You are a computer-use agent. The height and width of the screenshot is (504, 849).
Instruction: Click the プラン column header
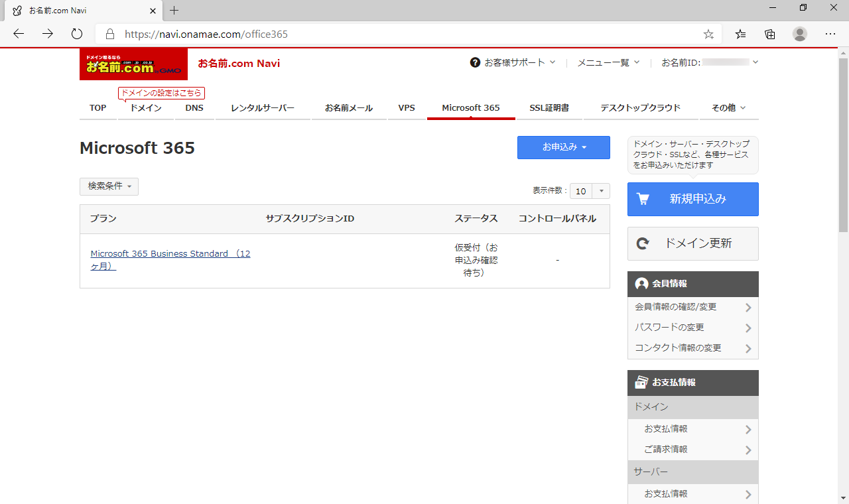click(x=103, y=219)
